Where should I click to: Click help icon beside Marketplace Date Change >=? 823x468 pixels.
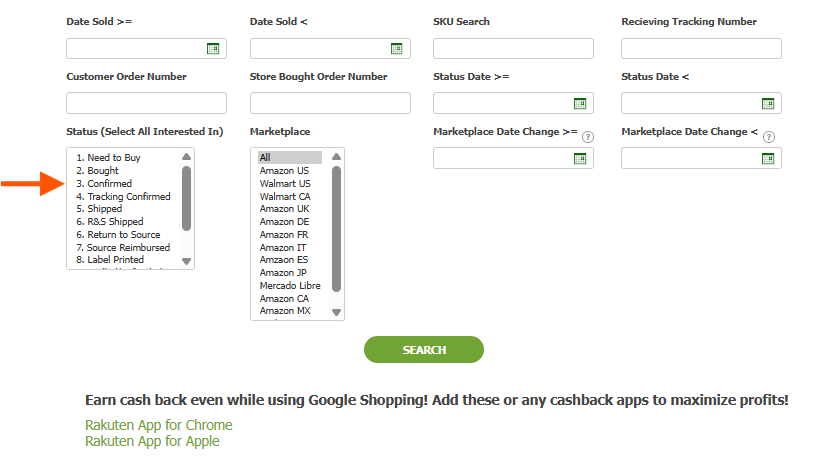588,137
